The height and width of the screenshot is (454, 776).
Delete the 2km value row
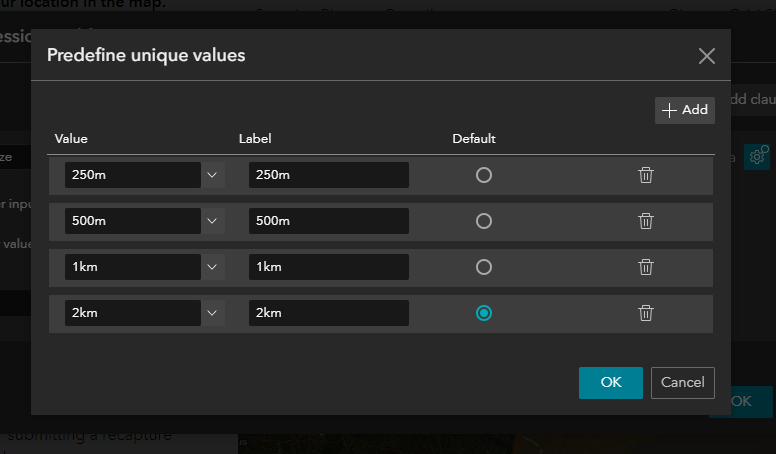click(x=646, y=313)
